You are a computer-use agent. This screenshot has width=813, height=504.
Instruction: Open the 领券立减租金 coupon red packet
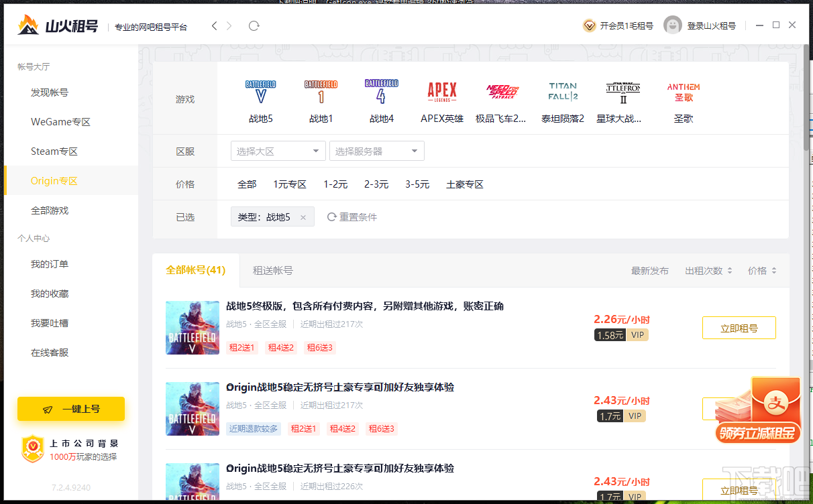(x=758, y=409)
